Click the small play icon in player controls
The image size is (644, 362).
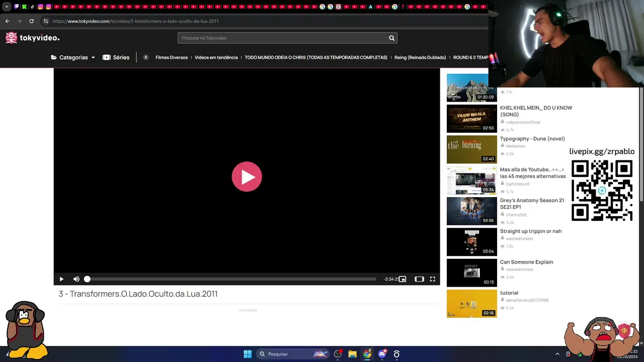coord(61,279)
